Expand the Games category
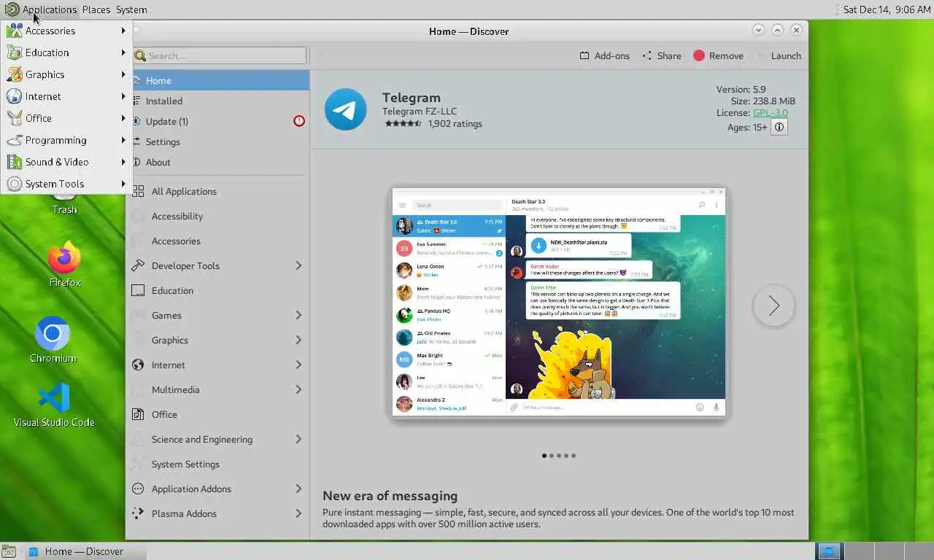 click(298, 315)
